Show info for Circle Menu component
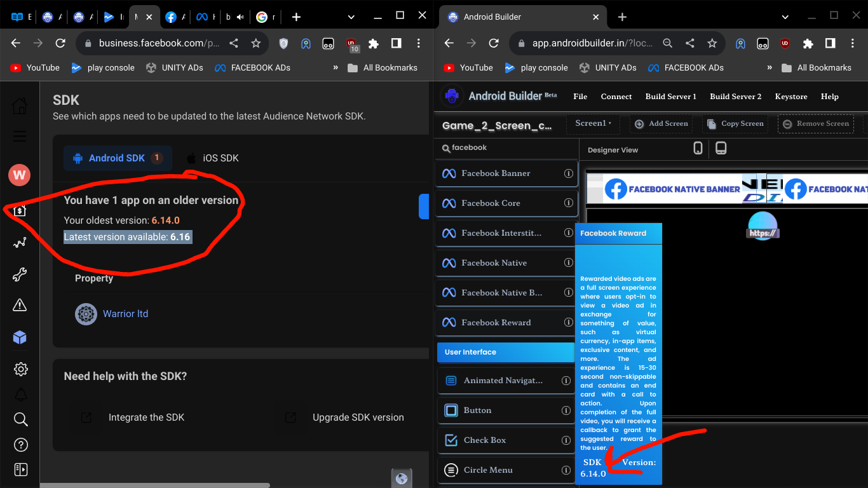The image size is (868, 488). coord(566,470)
